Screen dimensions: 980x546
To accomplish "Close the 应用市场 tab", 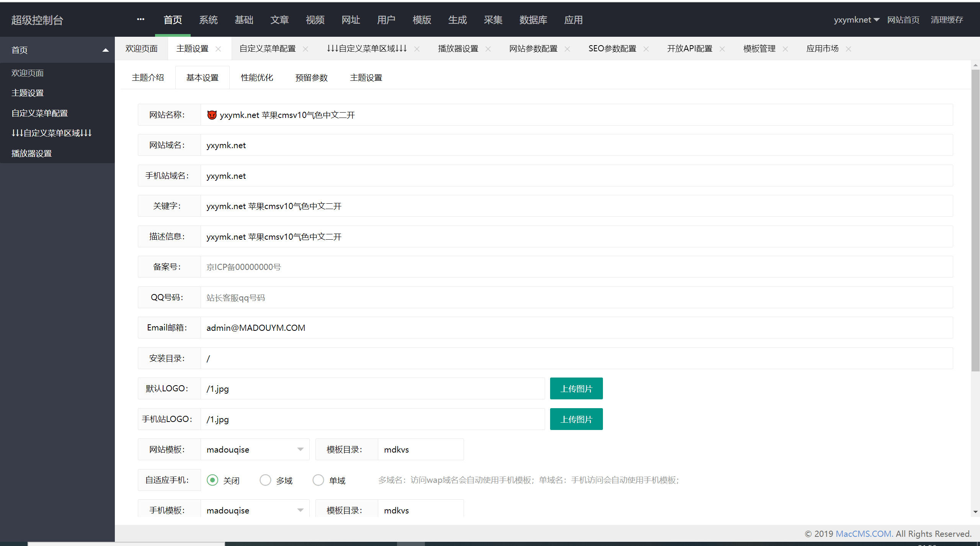I will point(848,49).
